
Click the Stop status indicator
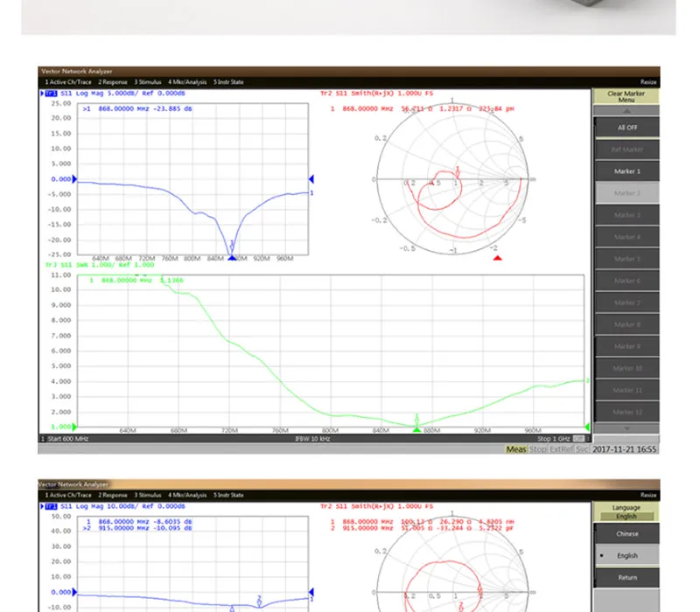tap(537, 449)
